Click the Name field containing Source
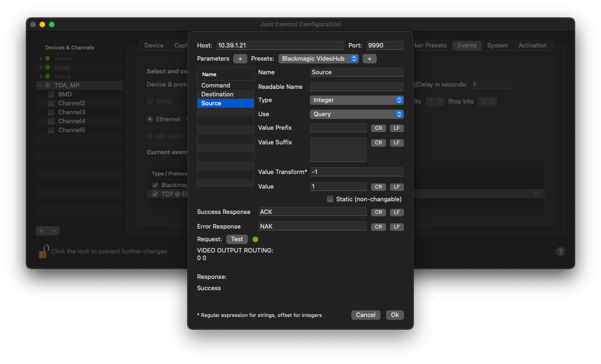 (357, 72)
